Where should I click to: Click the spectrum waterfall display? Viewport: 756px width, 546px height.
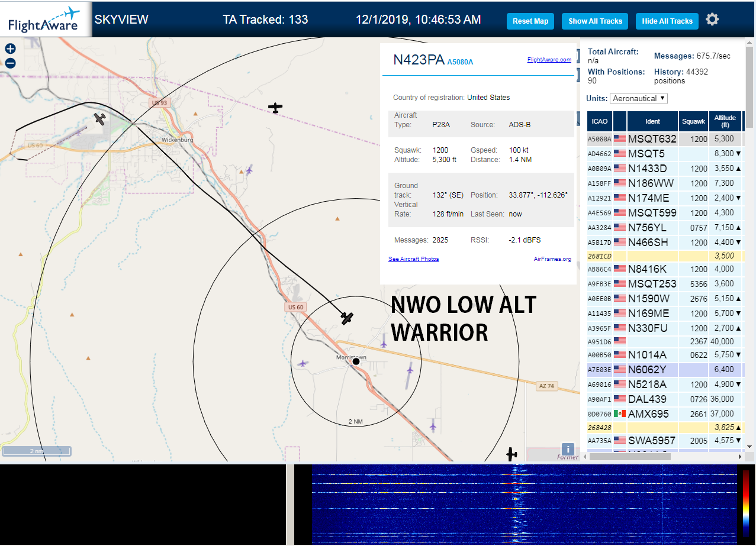(523, 504)
